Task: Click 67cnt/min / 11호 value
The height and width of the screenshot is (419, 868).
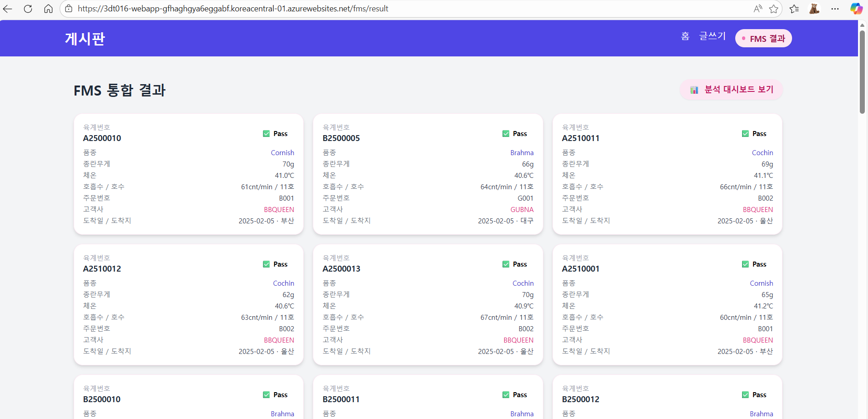Action: pos(507,318)
